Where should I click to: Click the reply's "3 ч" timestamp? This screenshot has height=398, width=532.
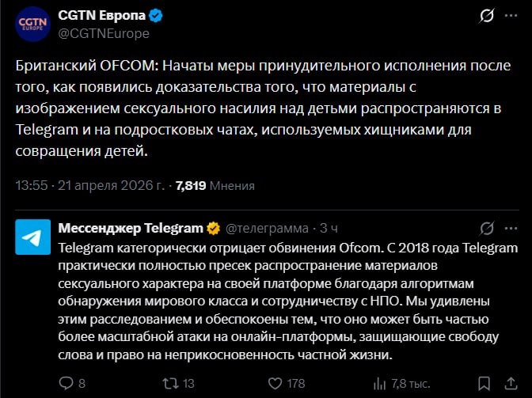pos(329,229)
